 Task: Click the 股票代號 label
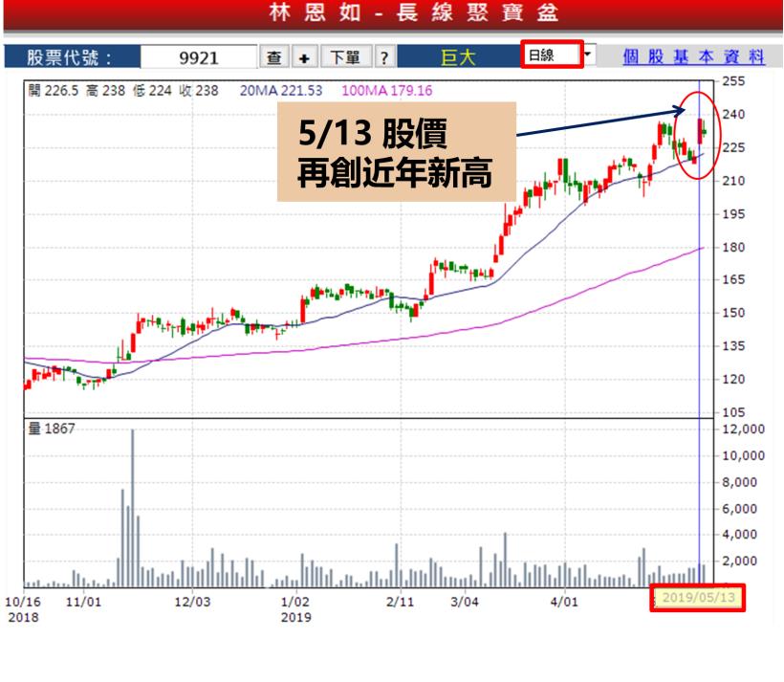(69, 57)
